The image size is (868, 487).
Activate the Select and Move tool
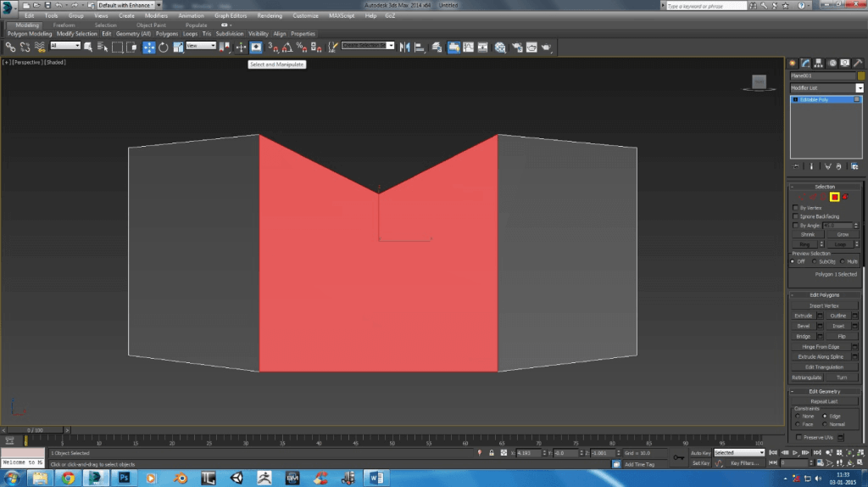[149, 48]
